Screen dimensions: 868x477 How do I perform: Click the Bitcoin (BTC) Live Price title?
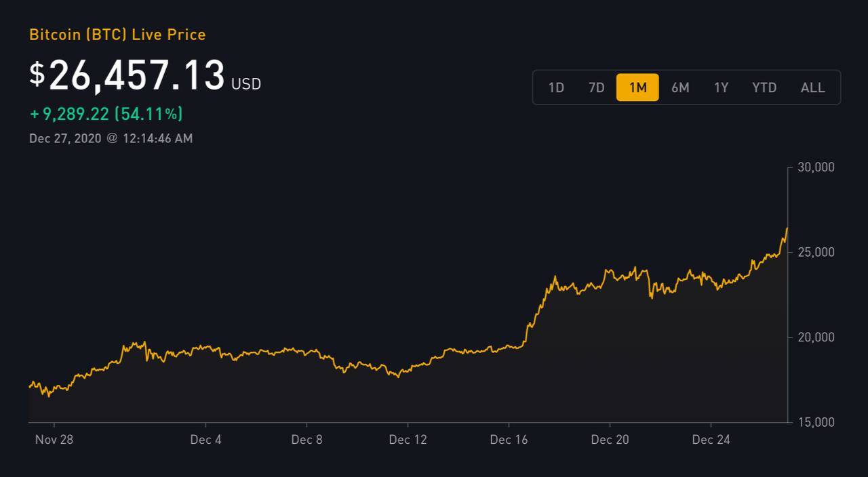117,35
